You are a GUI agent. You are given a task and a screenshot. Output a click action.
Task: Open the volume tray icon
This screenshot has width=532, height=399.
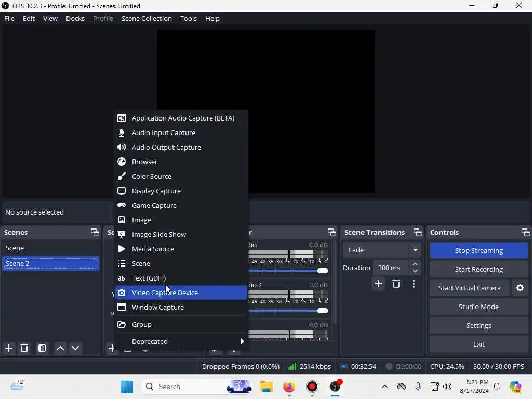[447, 387]
